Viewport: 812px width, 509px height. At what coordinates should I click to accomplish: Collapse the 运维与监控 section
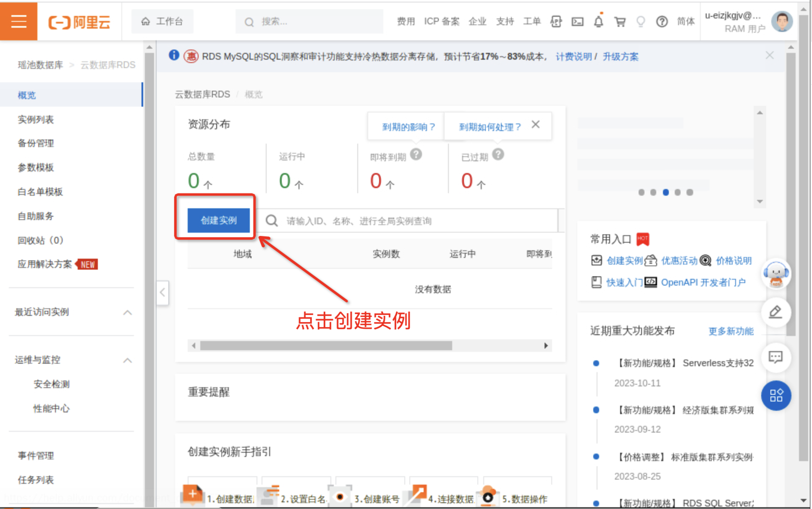(x=128, y=360)
